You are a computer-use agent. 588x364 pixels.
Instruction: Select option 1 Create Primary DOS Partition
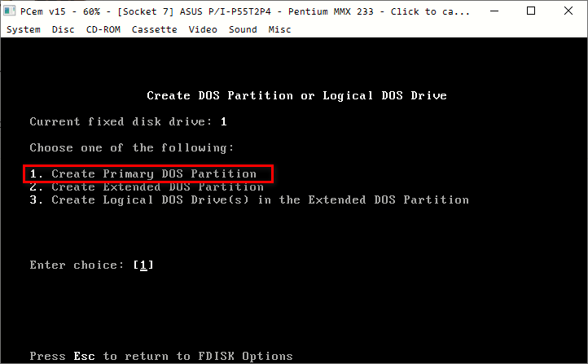(x=143, y=174)
